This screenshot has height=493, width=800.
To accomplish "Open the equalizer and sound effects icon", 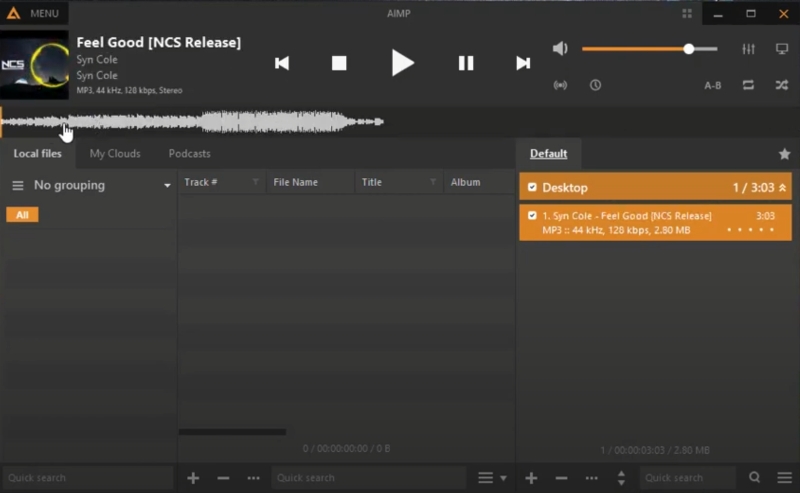I will click(748, 49).
